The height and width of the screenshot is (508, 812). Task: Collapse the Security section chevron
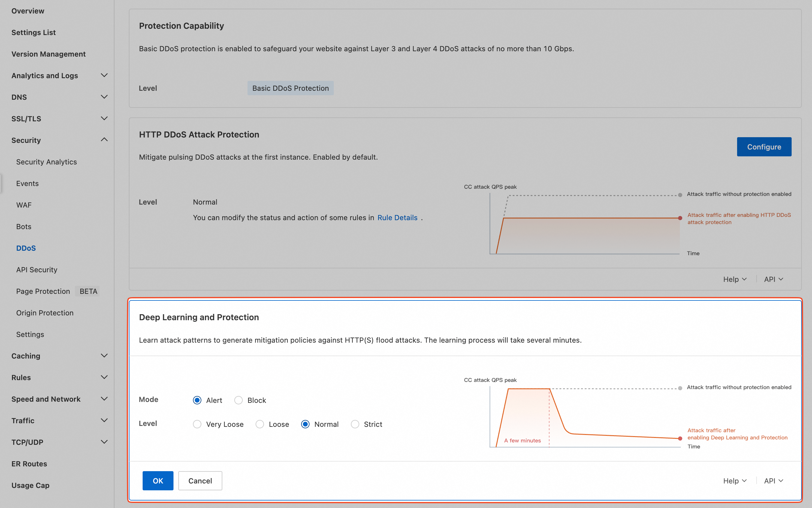104,140
